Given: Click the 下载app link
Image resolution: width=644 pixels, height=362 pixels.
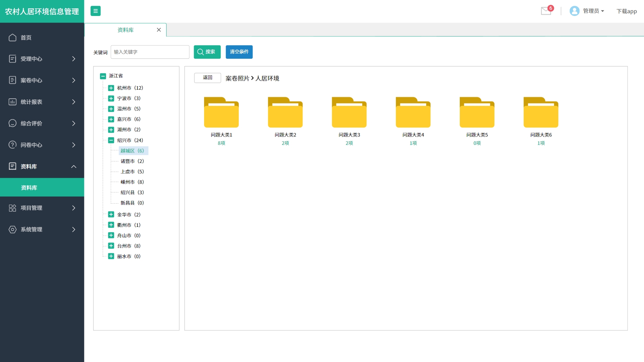Looking at the screenshot, I should click(x=626, y=11).
